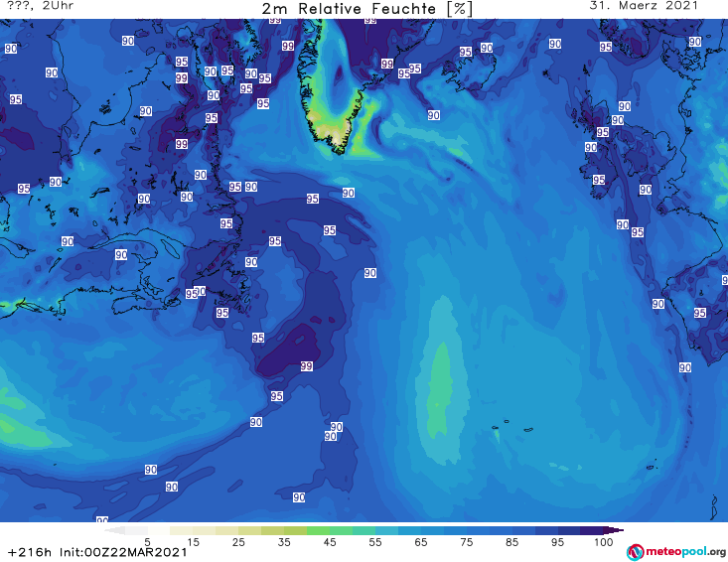728x562 pixels.
Task: Click the "???, 2Uhr" time label
Action: 40,6
